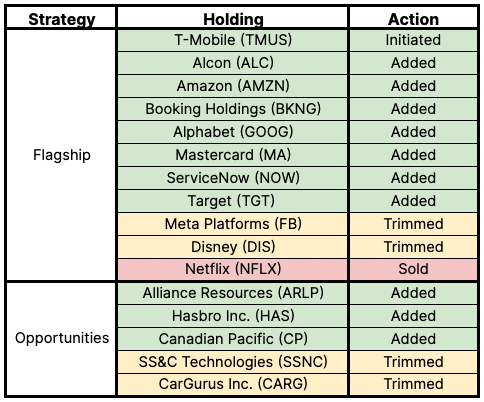Select the Holding column header
The height and width of the screenshot is (402, 484).
(233, 19)
